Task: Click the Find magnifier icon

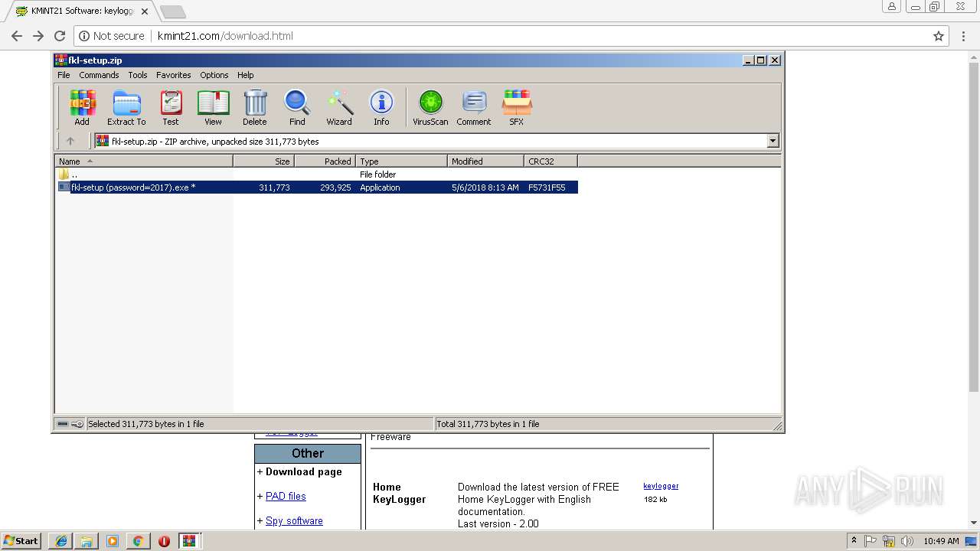Action: point(297,107)
